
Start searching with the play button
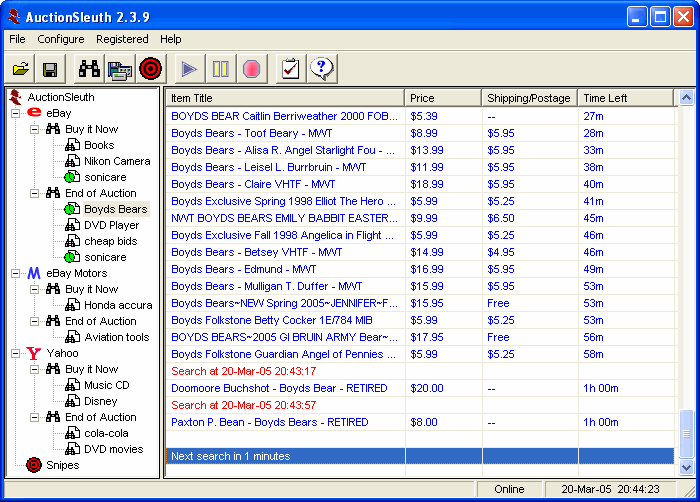(190, 69)
